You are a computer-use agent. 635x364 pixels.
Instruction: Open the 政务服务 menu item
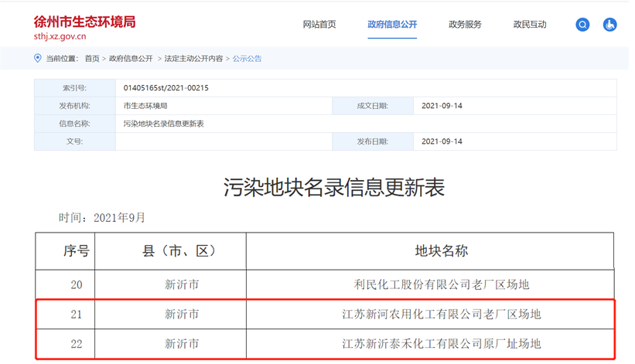465,25
